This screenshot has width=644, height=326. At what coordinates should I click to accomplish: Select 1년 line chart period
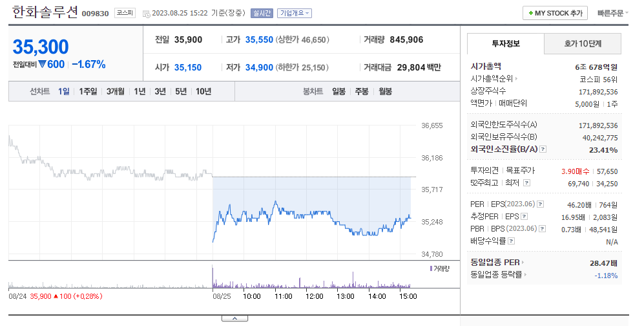[x=140, y=91]
